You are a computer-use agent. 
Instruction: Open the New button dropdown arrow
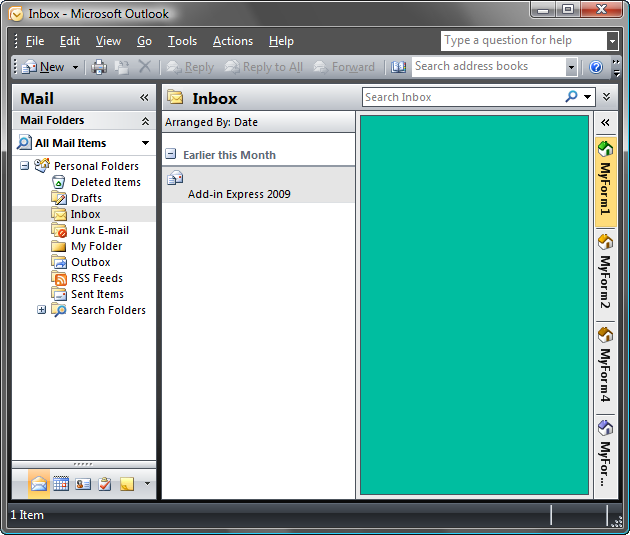75,67
